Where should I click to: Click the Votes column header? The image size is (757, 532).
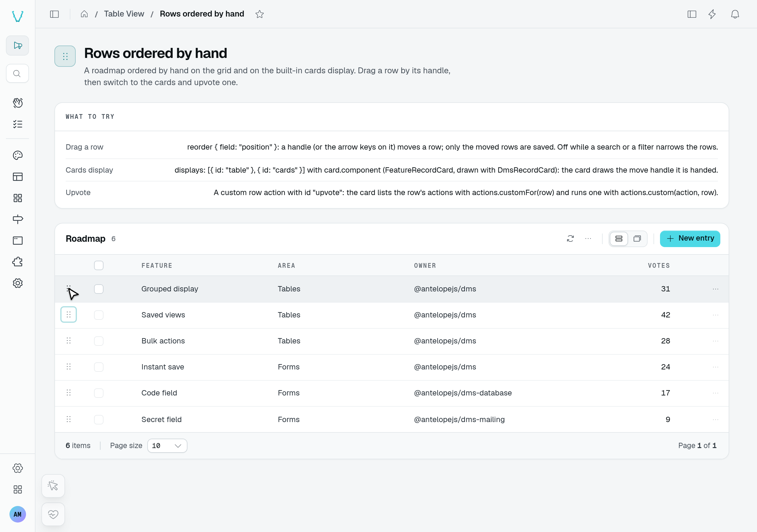click(659, 265)
